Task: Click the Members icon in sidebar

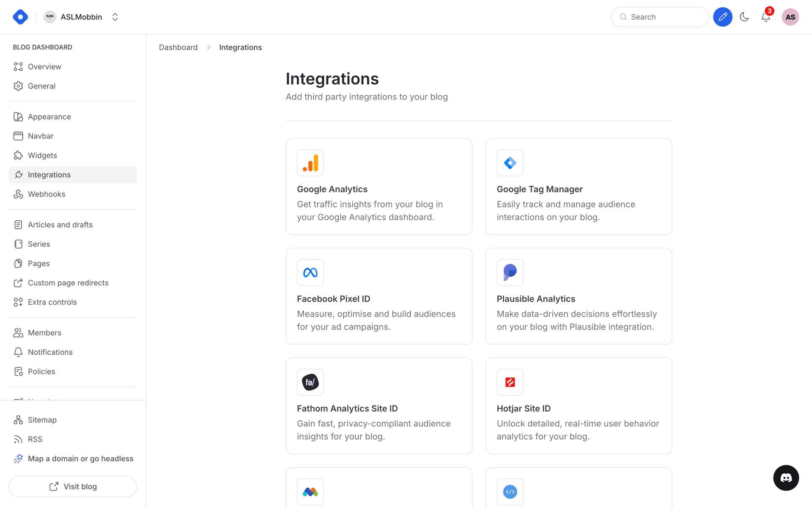Action: point(18,333)
